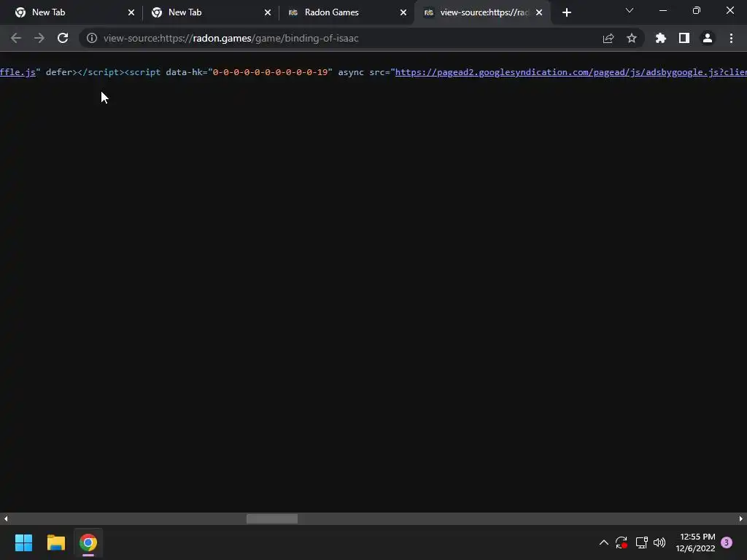Open the Extensions puzzle icon
Image resolution: width=747 pixels, height=560 pixels.
click(661, 38)
